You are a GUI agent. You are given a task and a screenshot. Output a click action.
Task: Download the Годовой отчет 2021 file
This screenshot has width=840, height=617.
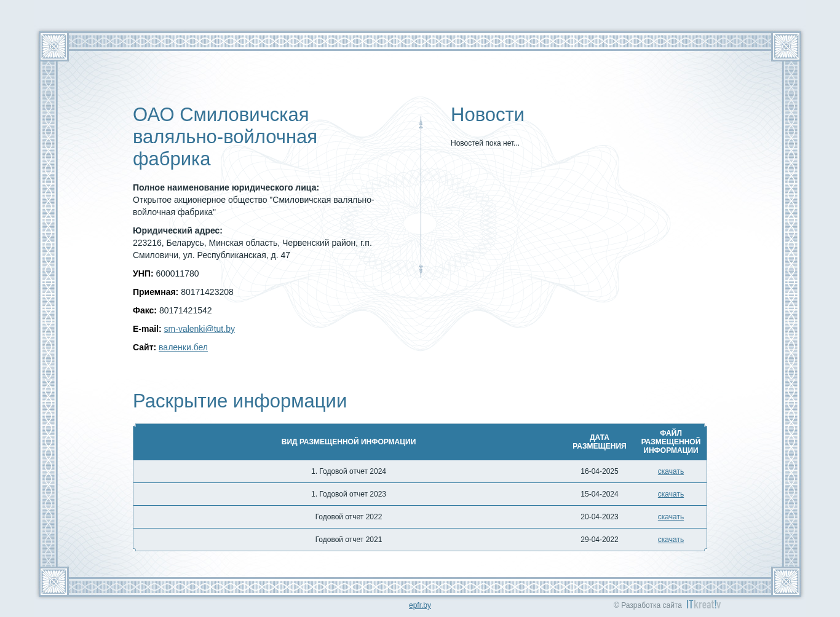(x=670, y=540)
